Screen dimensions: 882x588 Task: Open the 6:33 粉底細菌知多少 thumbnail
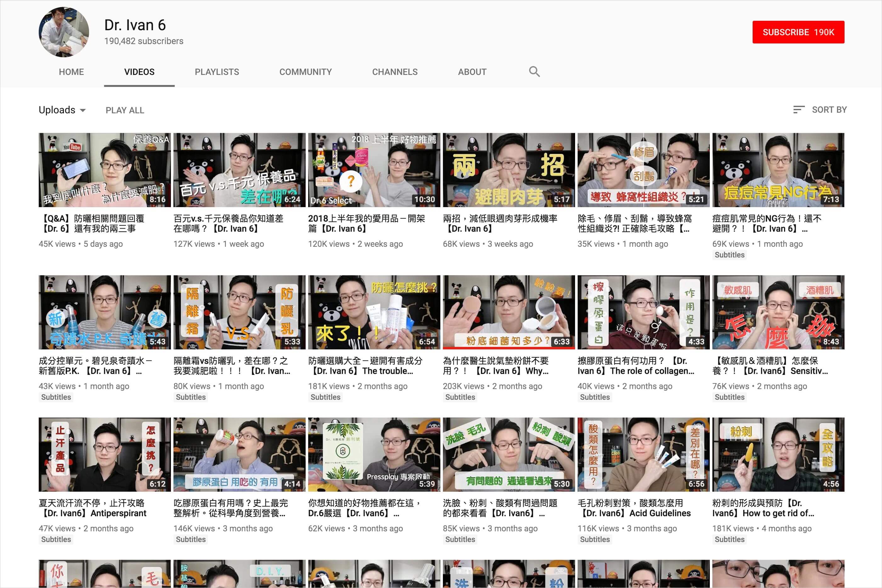[x=508, y=312]
